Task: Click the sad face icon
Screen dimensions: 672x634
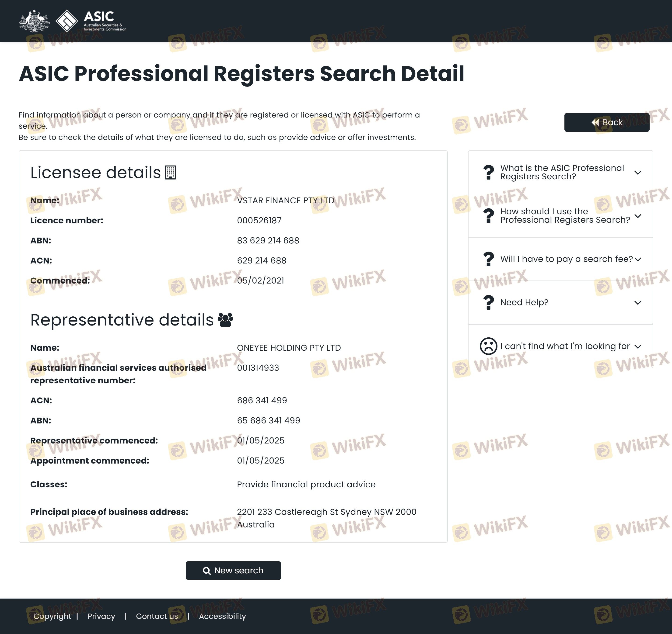Action: click(x=488, y=346)
